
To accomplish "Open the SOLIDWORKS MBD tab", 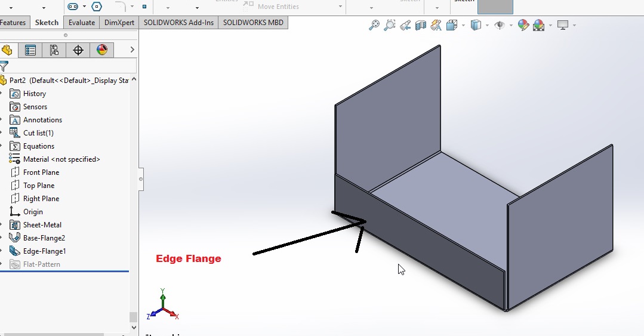I will (x=253, y=23).
